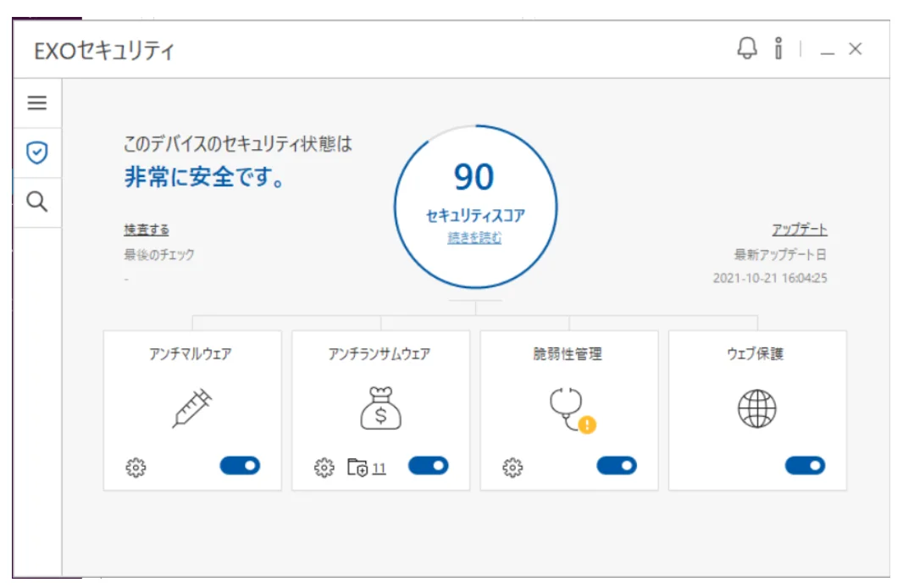The height and width of the screenshot is (588, 903).
Task: Open 続きを読む under security score
Action: point(474,238)
